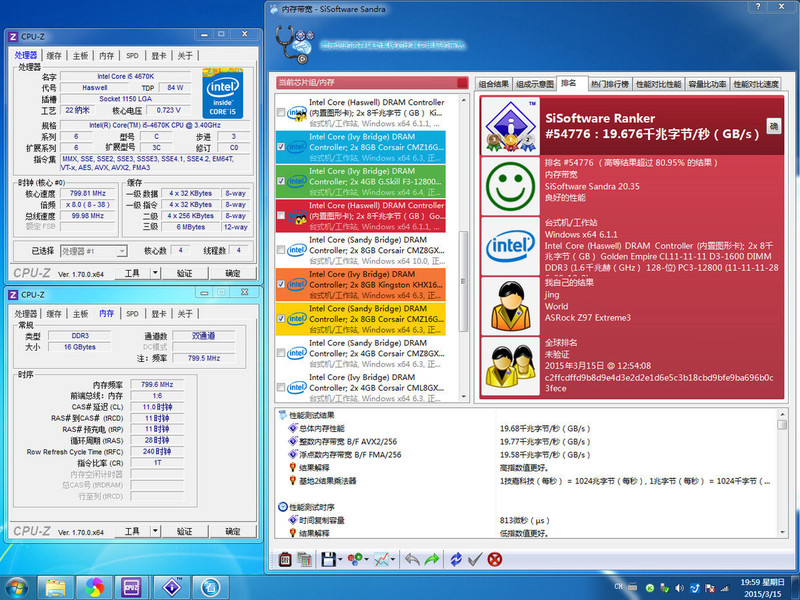
Task: Click the save disk icon in Sandra toolbar
Action: coord(328,559)
